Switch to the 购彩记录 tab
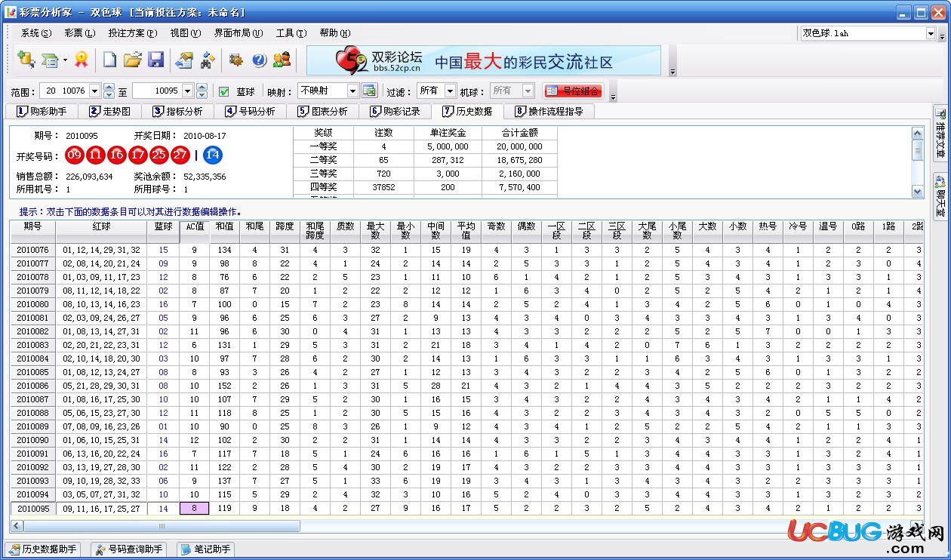The width and height of the screenshot is (951, 560). [395, 111]
